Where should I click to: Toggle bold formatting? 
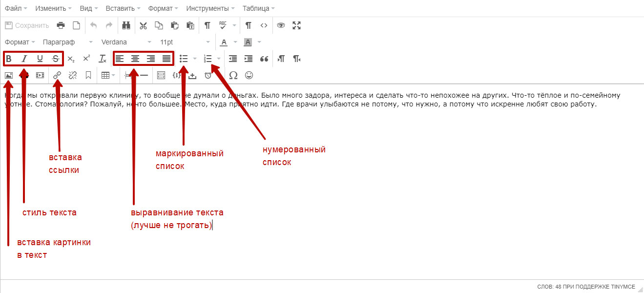tap(9, 59)
